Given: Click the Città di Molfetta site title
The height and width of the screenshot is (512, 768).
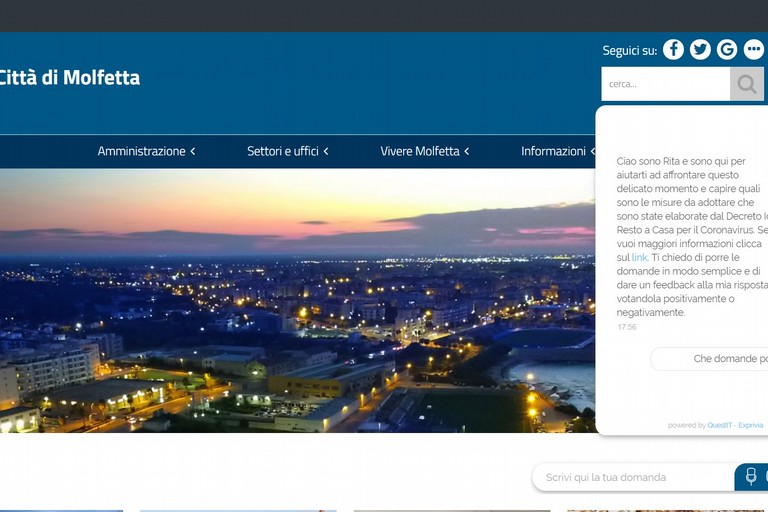Looking at the screenshot, I should pyautogui.click(x=69, y=77).
